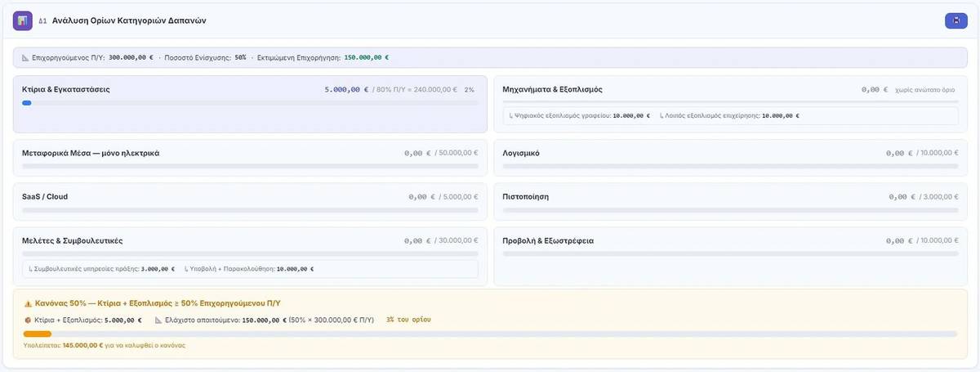Screen dimensions: 980x372
Task: Click the 0,00 € amount in SaaS / Cloud card
Action: tap(422, 197)
